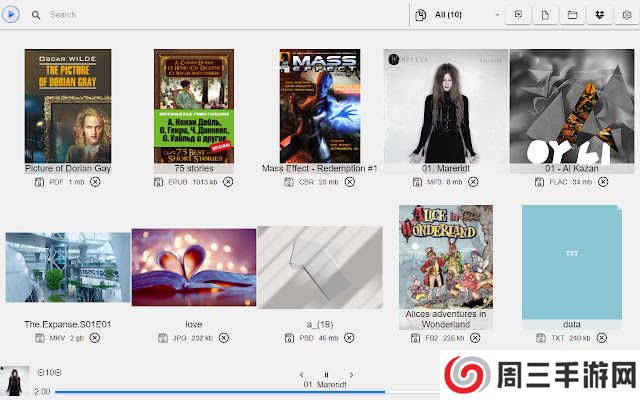Remove the 75 stories EPUB item
This screenshot has height=400, width=640.
[x=228, y=182]
